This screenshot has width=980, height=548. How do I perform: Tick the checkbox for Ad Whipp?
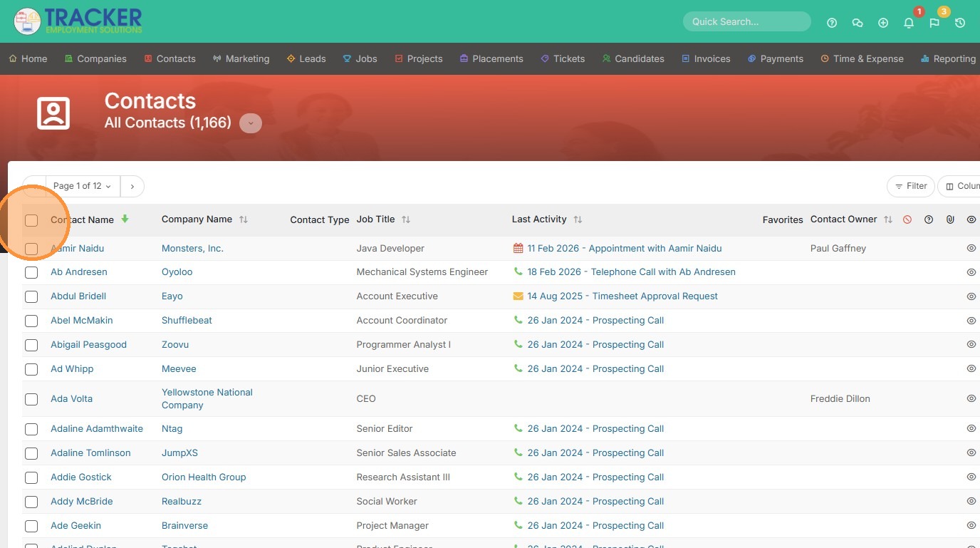[31, 369]
